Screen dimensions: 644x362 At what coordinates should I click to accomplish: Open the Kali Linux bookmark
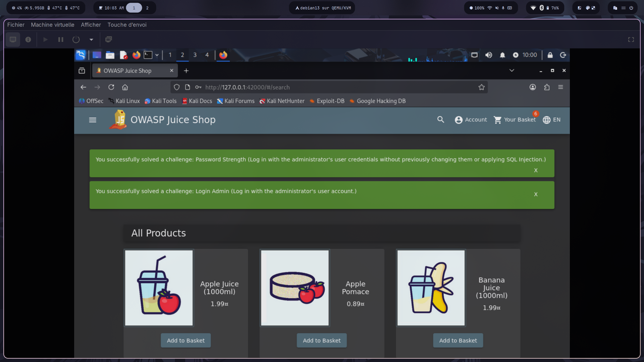click(x=124, y=101)
